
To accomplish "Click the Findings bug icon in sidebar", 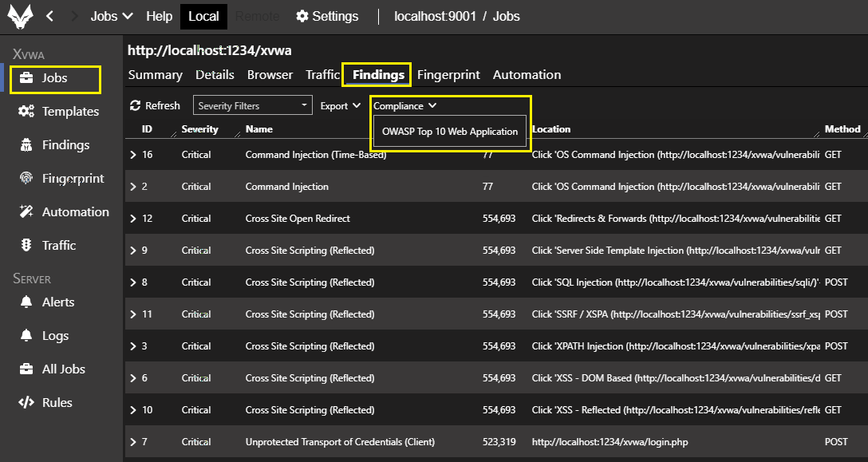I will pyautogui.click(x=26, y=145).
